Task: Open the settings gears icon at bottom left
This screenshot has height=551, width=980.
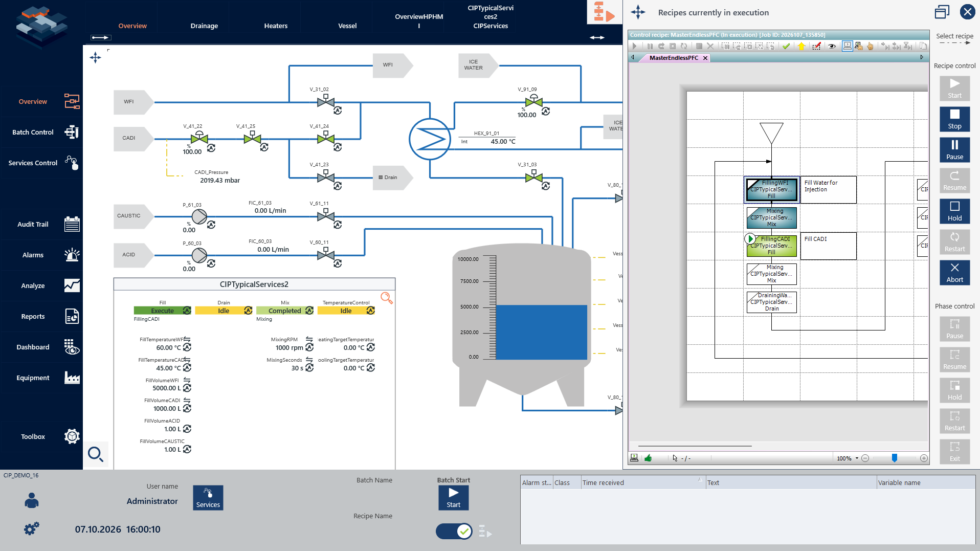Action: click(x=32, y=528)
